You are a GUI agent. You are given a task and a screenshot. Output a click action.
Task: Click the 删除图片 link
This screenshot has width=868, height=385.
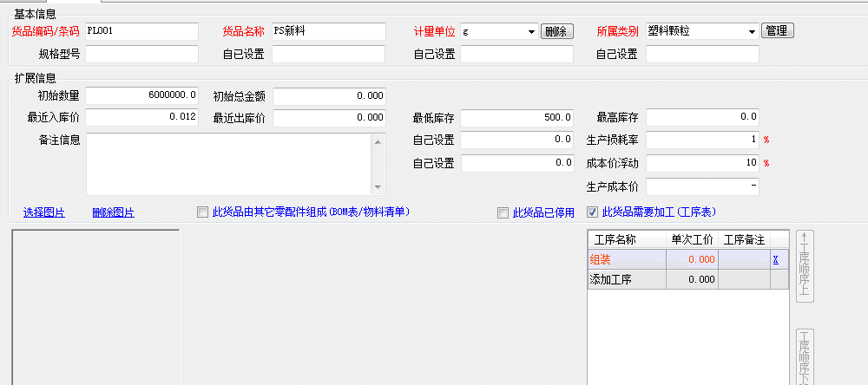113,212
